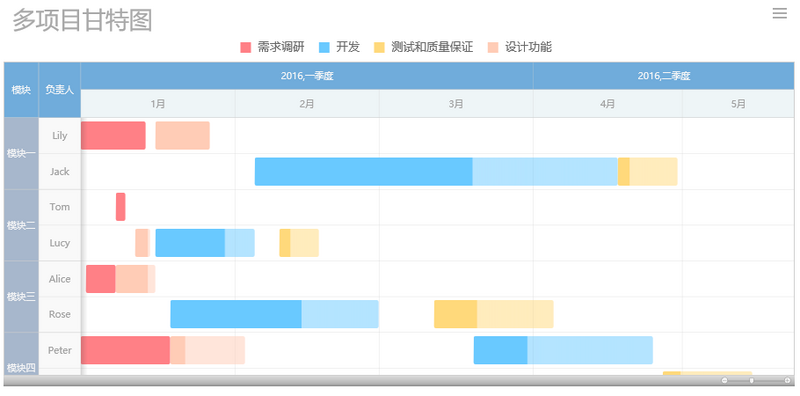Toggle the 需求调研 legend series
The width and height of the screenshot is (800, 396).
click(x=272, y=47)
